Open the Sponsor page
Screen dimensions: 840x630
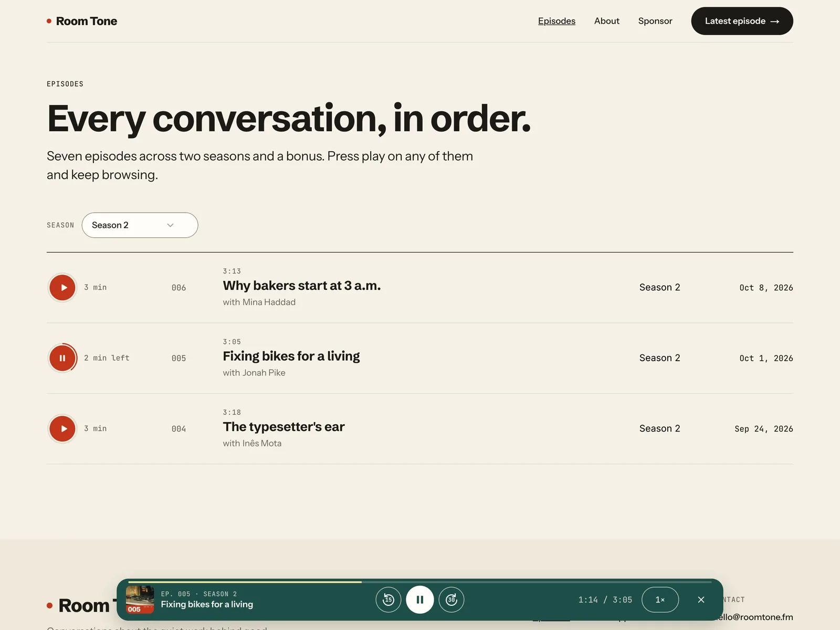(x=655, y=21)
